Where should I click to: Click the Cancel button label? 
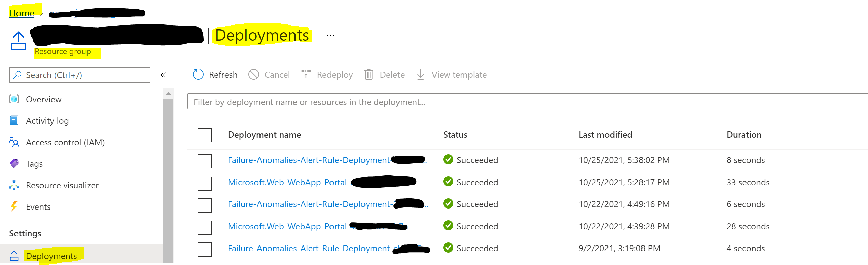tap(277, 75)
